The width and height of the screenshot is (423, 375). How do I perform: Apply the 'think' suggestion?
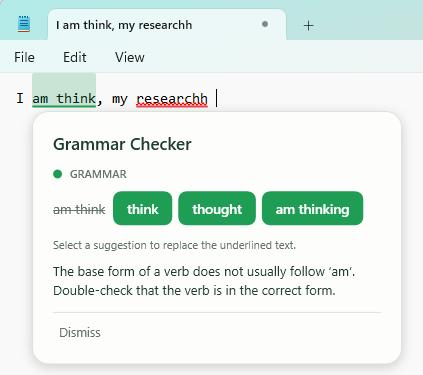pos(143,208)
